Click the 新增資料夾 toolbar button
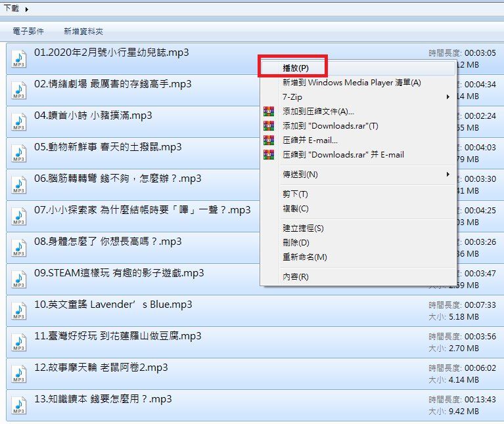 coord(83,32)
